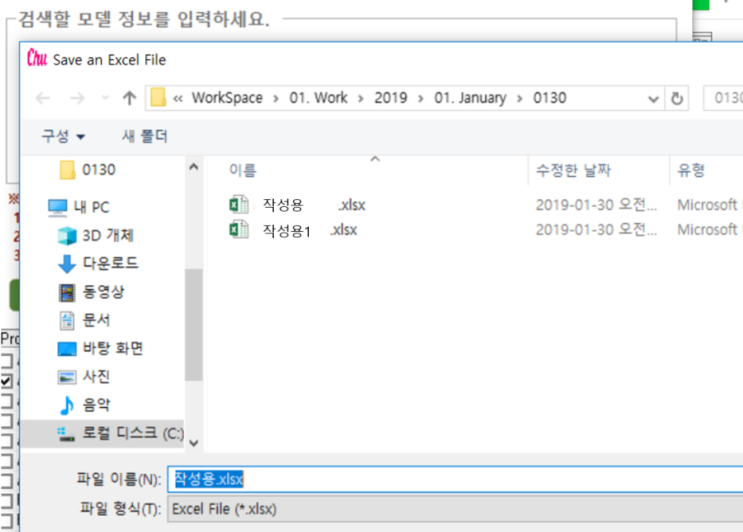The width and height of the screenshot is (743, 532).
Task: Sort files by 수정한 날짜 column
Action: (x=573, y=170)
